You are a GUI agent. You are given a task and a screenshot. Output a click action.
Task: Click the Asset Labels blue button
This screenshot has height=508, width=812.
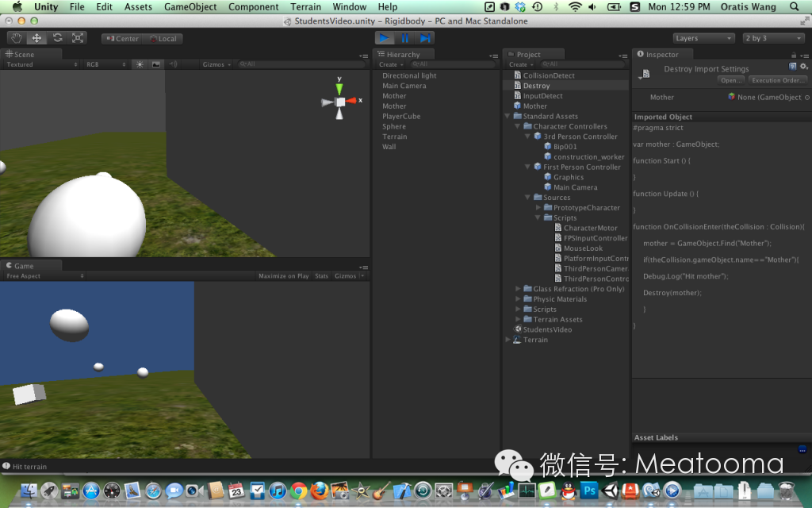[802, 449]
